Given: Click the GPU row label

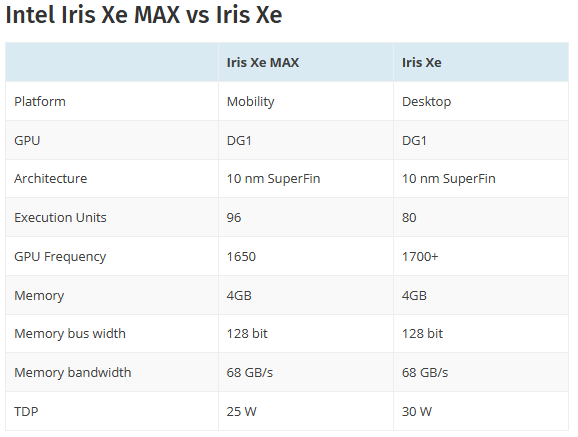Looking at the screenshot, I should pyautogui.click(x=27, y=141).
